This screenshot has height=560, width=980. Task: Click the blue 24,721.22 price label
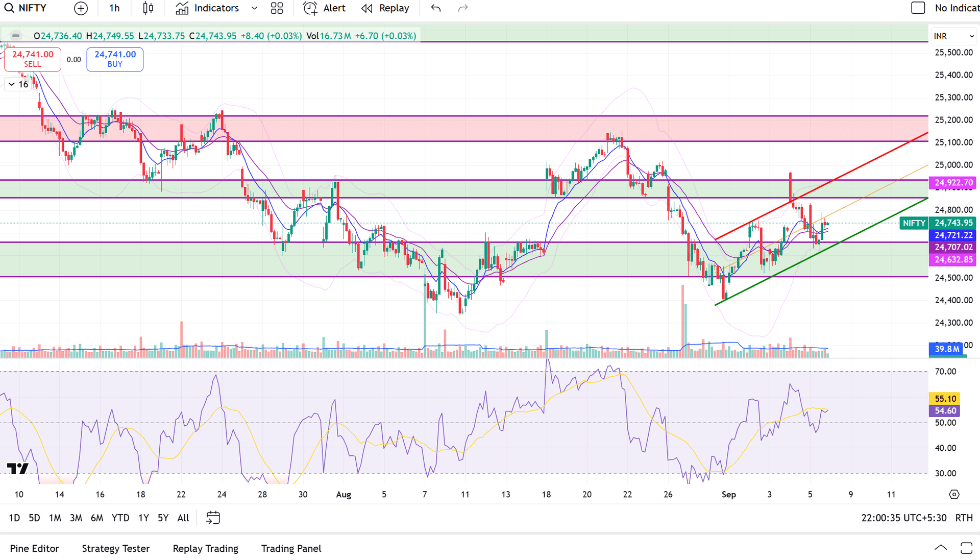click(x=953, y=235)
